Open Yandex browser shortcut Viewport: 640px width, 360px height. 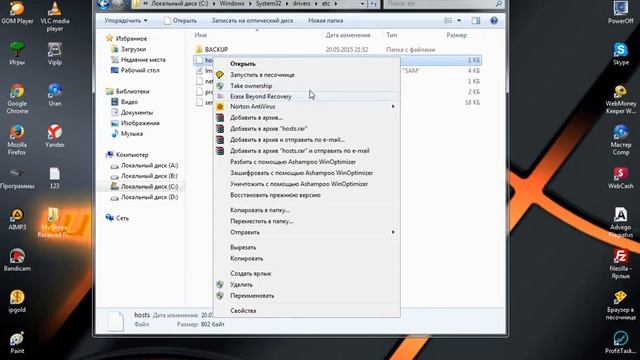55,136
